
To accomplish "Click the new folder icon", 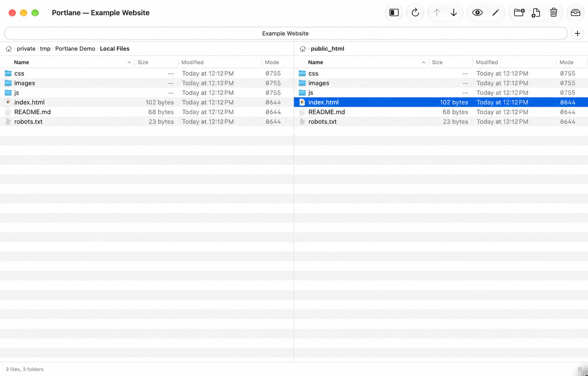I will 519,13.
